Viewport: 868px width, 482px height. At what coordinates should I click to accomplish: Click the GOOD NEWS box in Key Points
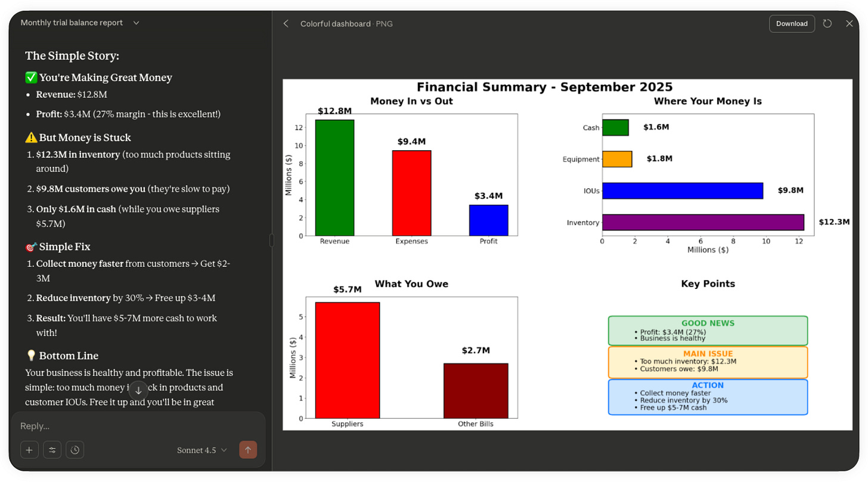708,331
